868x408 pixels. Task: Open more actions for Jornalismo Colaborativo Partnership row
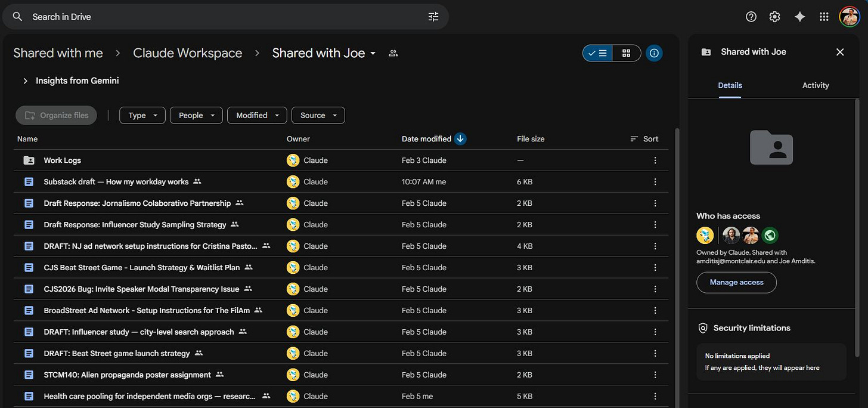(655, 203)
